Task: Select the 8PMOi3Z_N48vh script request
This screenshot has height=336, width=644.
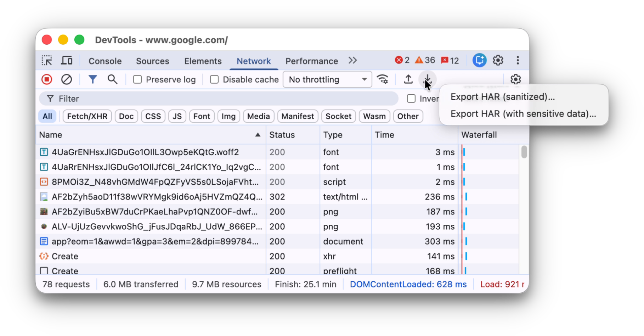Action: click(277, 182)
